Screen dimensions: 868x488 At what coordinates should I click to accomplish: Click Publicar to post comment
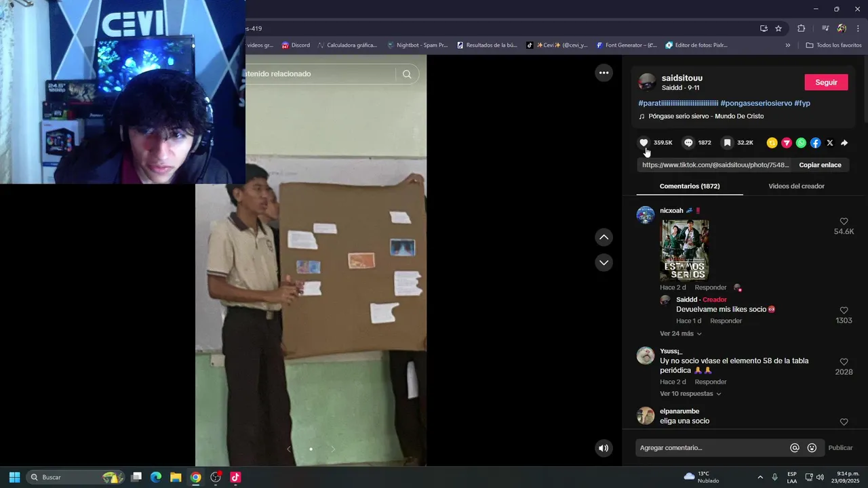click(840, 448)
